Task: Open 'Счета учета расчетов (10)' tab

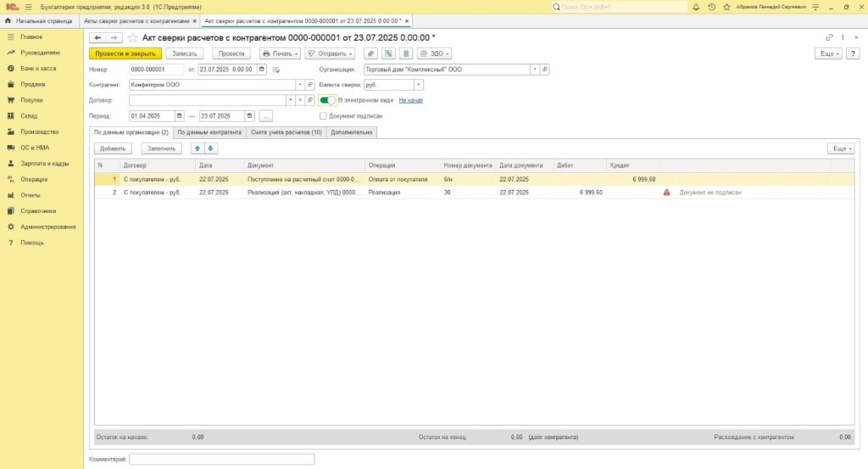Action: point(286,132)
